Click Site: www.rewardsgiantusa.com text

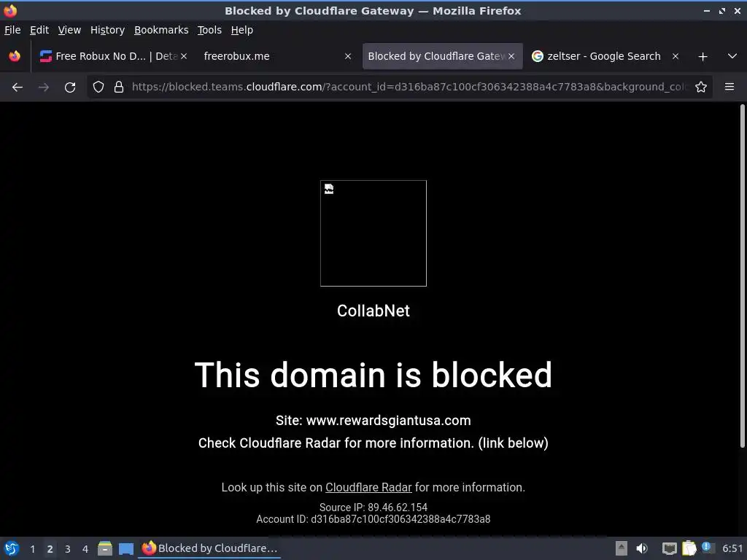tap(373, 421)
